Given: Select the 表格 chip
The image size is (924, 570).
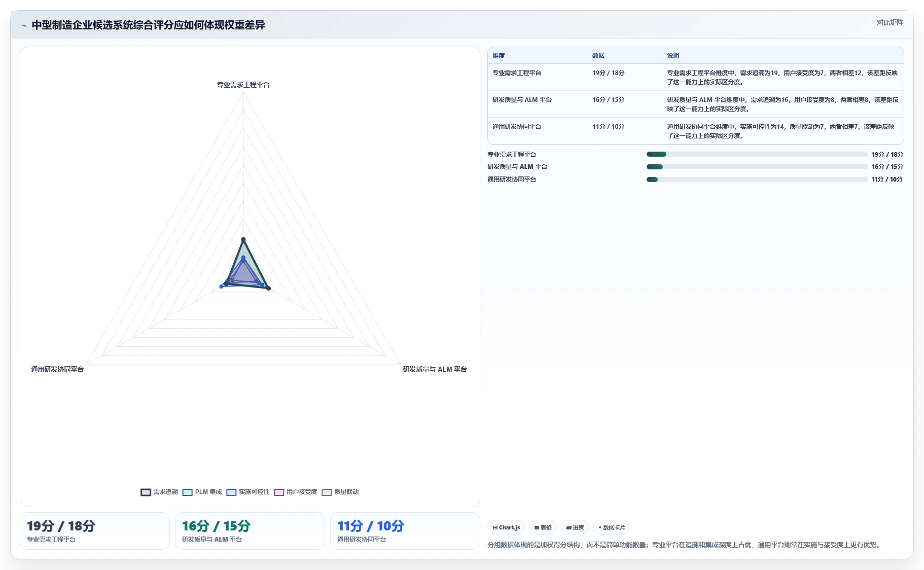Looking at the screenshot, I should coord(543,527).
